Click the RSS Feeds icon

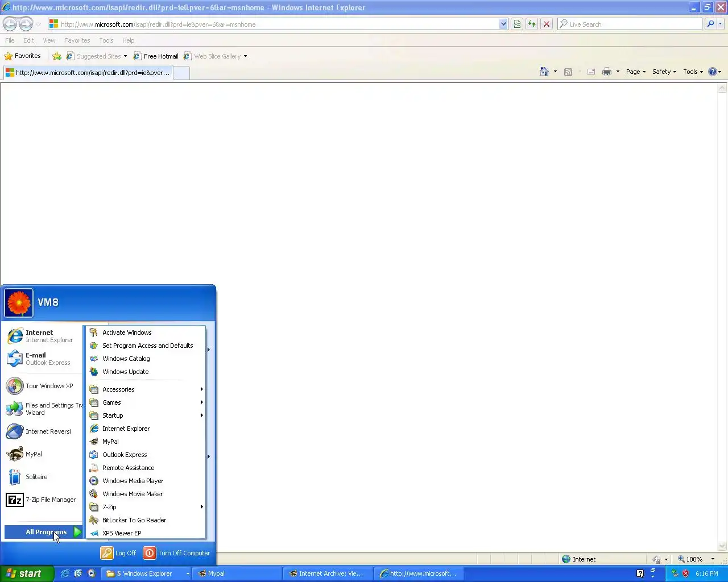click(x=568, y=72)
